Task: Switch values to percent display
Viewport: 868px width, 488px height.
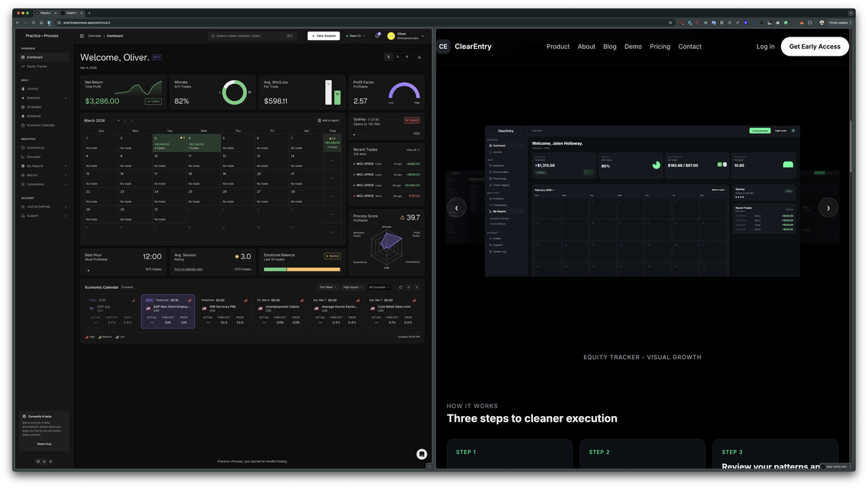Action: (397, 57)
